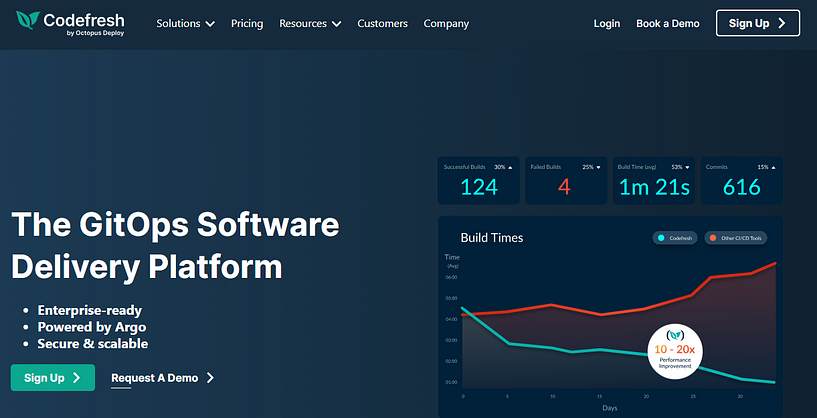
Task: Click the outlined Sign Up header button
Action: [x=758, y=23]
